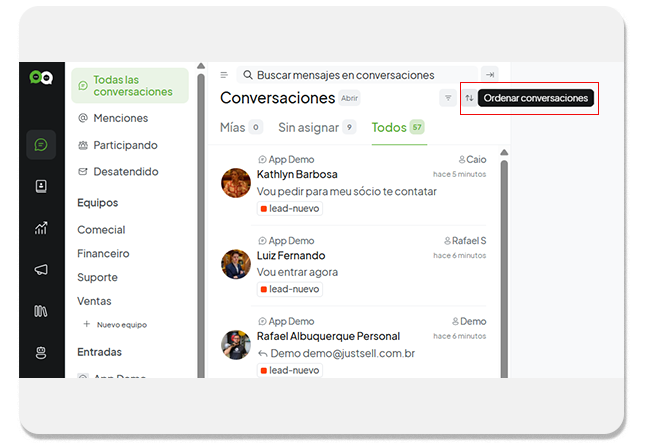This screenshot has width=651, height=444.
Task: Switch to the Sin asignar tab
Action: click(316, 127)
